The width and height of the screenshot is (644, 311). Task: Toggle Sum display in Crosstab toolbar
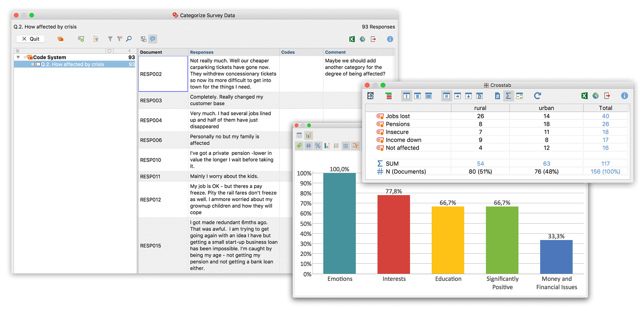pos(508,96)
